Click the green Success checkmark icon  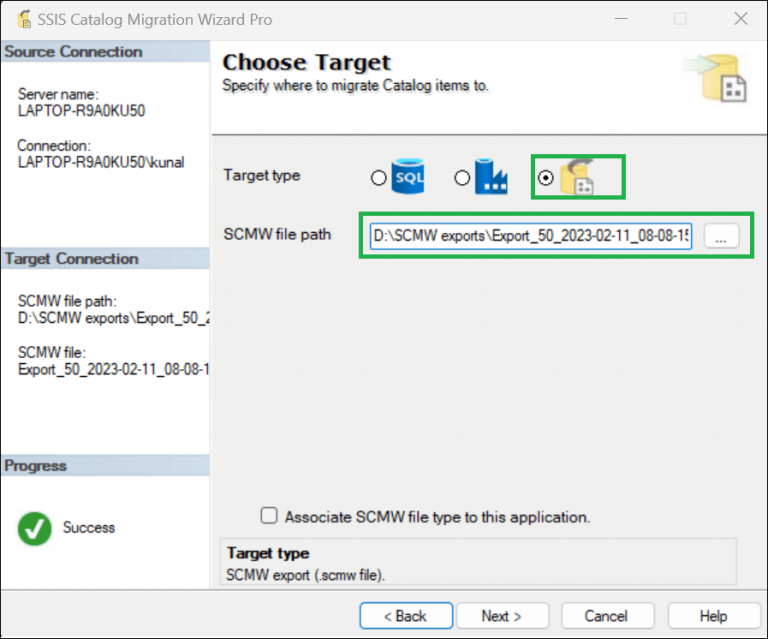(34, 528)
